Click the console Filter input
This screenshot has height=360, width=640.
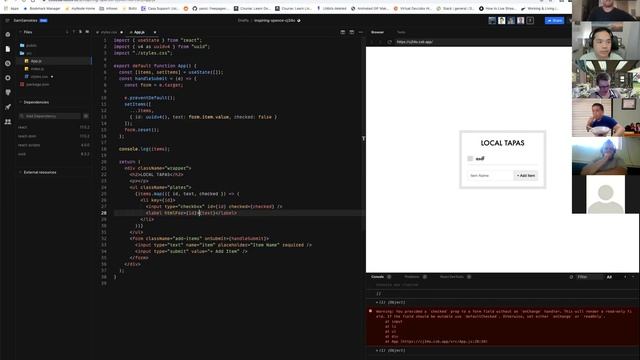(589, 277)
